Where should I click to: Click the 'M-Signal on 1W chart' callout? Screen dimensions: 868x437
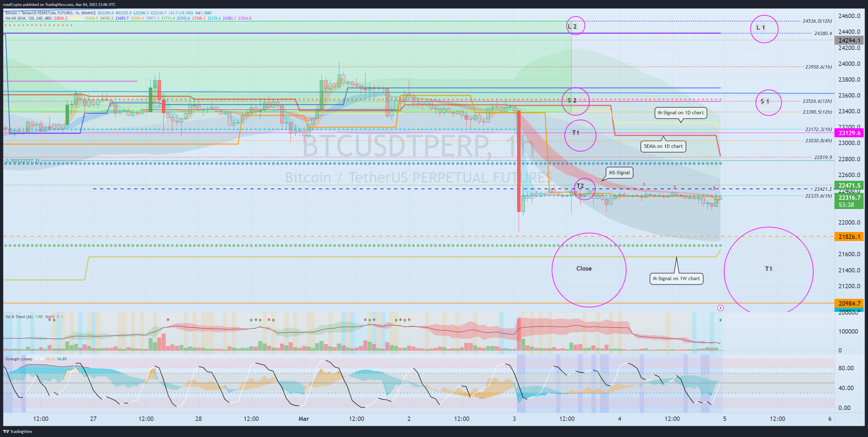[x=676, y=278]
